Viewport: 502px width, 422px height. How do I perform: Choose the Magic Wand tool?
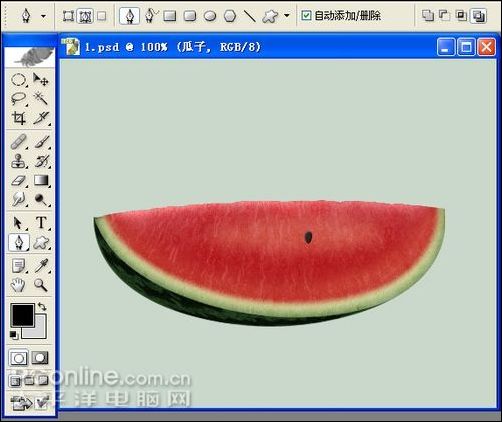coord(41,99)
